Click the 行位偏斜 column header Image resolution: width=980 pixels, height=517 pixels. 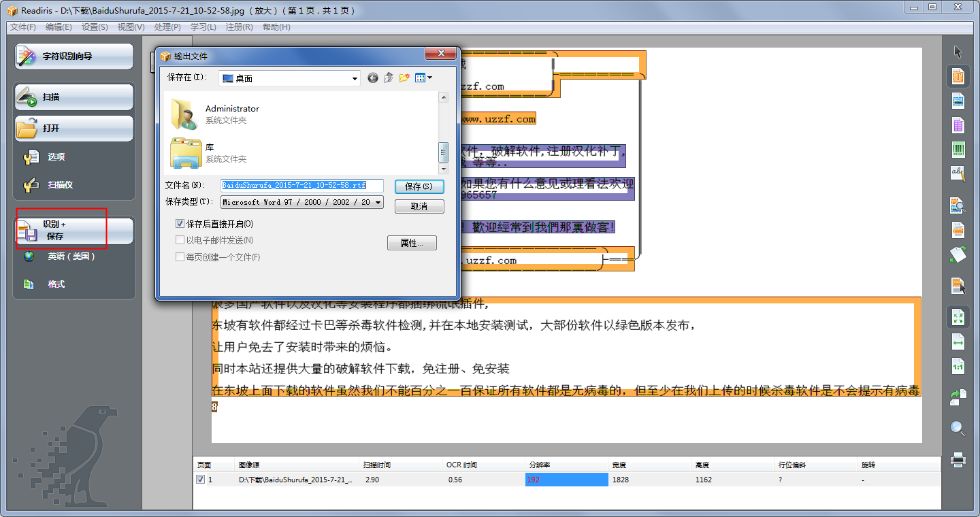pos(816,465)
